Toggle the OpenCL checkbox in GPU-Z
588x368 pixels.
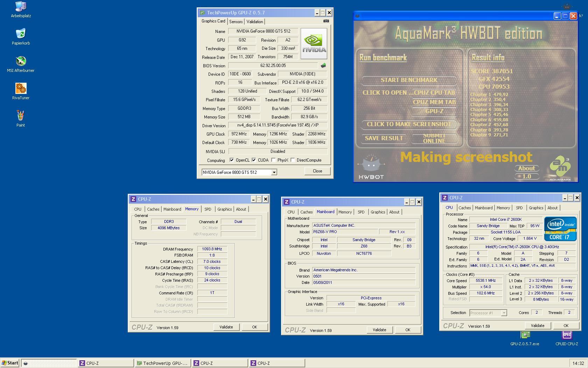232,160
